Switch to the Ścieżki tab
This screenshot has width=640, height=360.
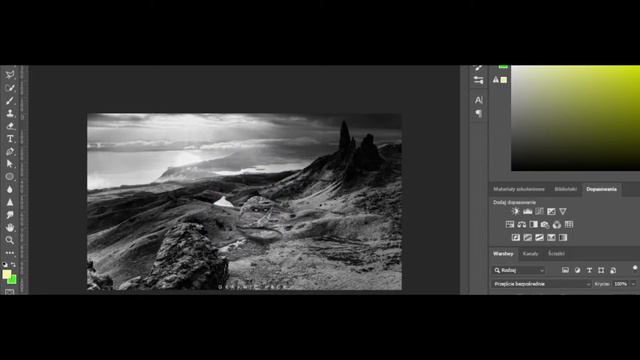pos(556,253)
